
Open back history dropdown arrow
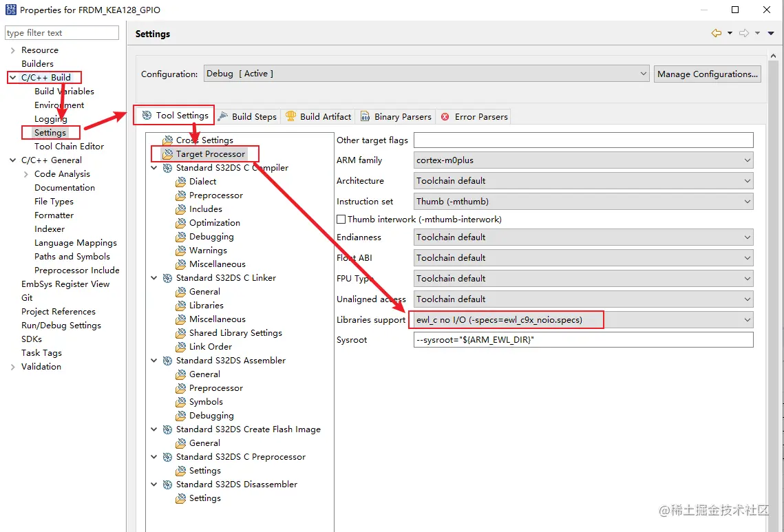click(x=730, y=33)
